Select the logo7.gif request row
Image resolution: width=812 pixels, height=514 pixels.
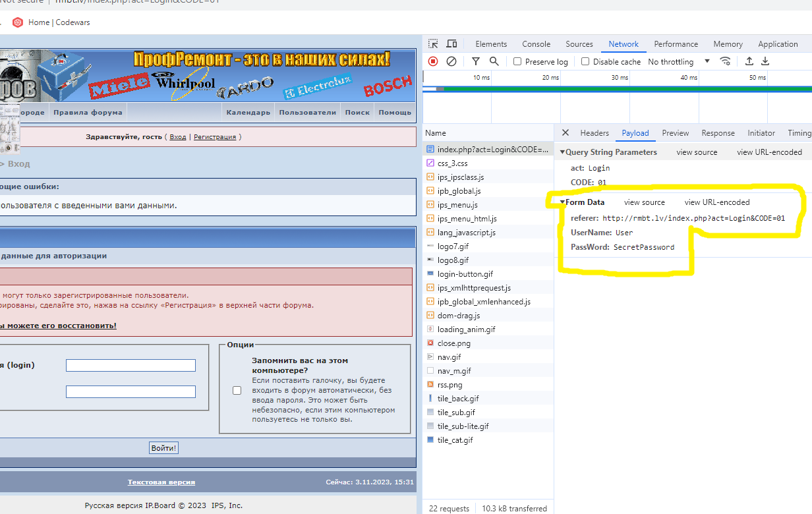click(x=488, y=246)
